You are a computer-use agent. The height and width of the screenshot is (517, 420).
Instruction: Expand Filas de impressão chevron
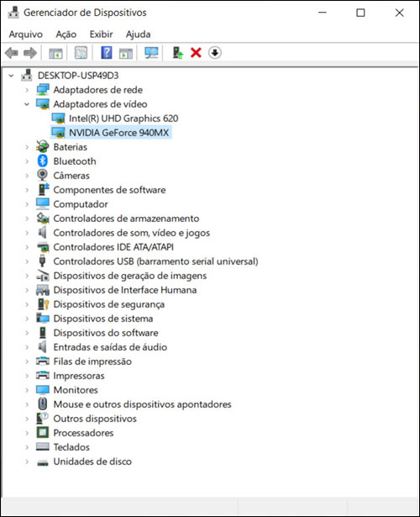click(27, 361)
